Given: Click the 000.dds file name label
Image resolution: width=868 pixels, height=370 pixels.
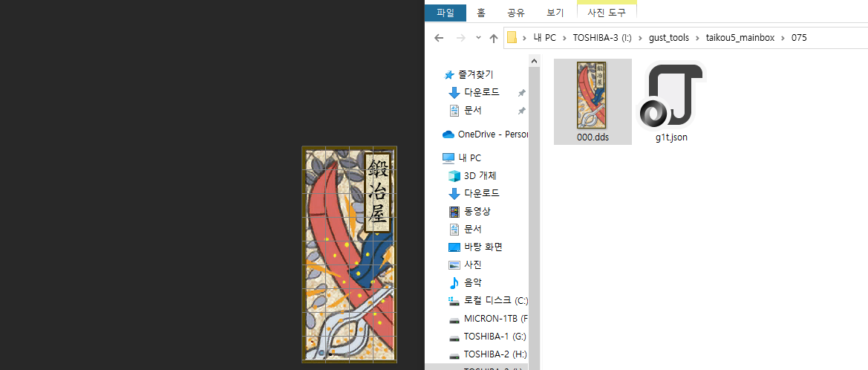Looking at the screenshot, I should [593, 137].
